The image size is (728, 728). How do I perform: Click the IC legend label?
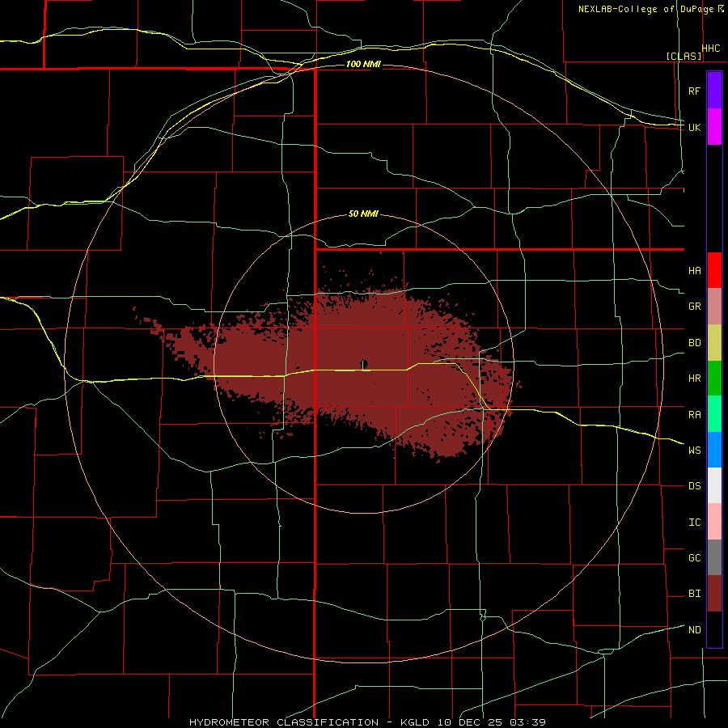point(694,523)
